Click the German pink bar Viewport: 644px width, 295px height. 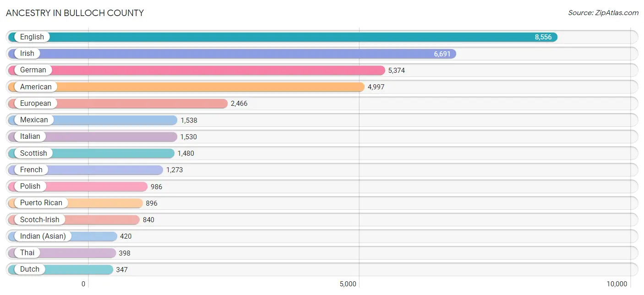196,70
